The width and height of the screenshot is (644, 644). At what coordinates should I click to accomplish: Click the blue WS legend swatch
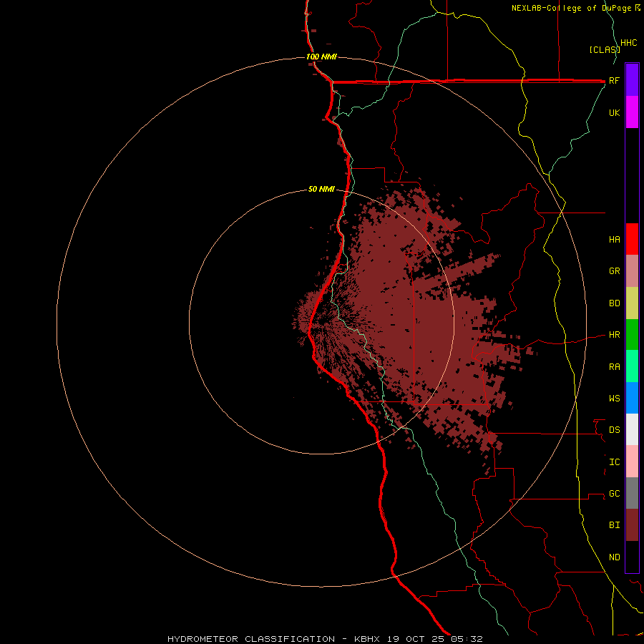pos(632,398)
